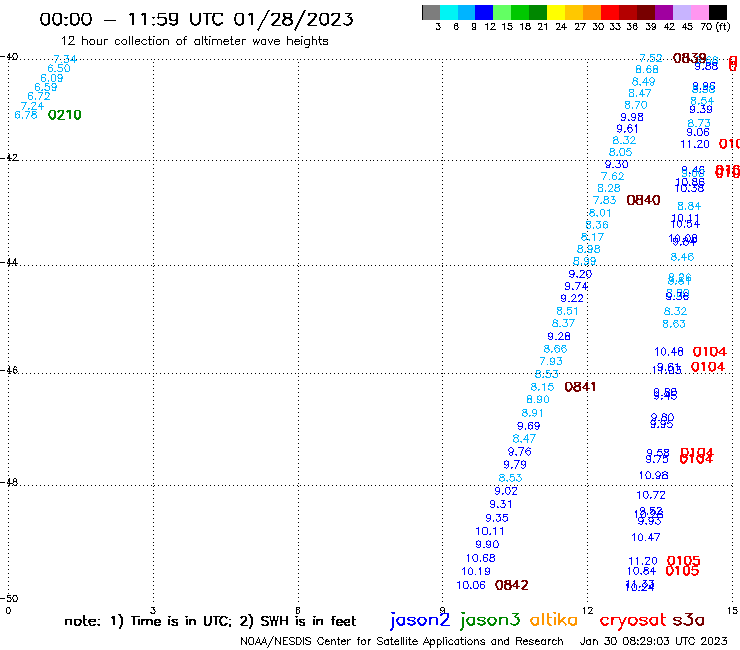The image size is (740, 650).
Task: Click the jason3 satellite legend label
Action: 490,620
